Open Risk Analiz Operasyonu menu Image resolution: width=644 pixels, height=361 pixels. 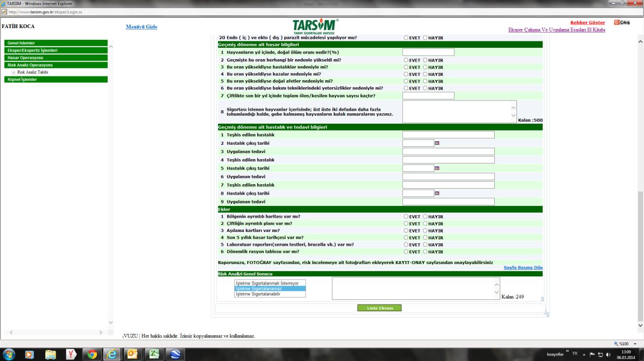[56, 65]
